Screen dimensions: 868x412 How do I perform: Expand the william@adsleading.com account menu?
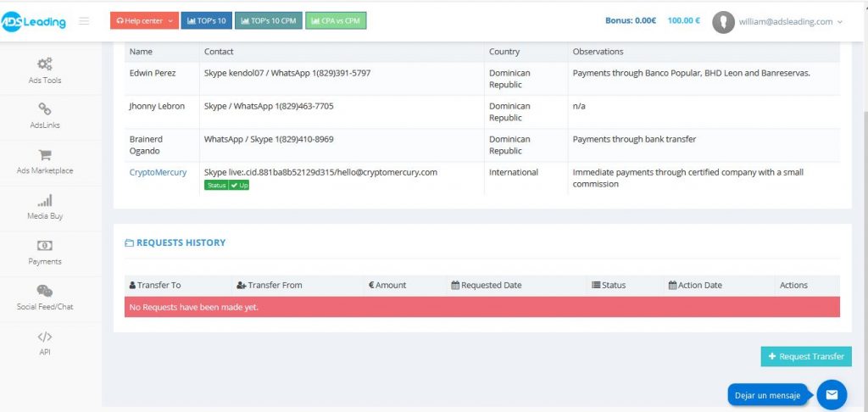[791, 21]
